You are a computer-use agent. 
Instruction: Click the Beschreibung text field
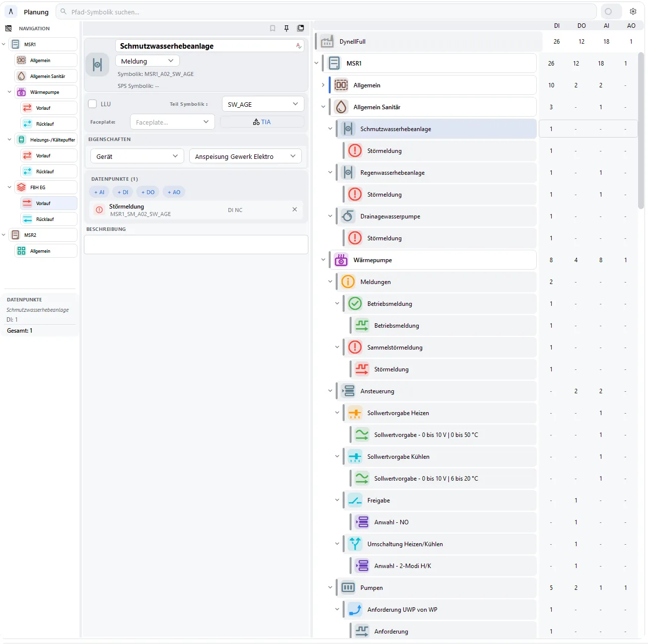(196, 244)
